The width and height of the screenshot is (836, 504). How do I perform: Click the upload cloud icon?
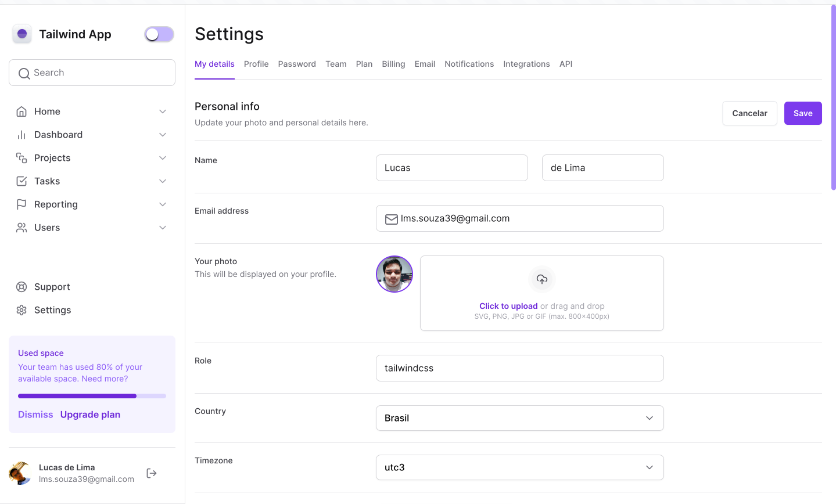(x=541, y=279)
